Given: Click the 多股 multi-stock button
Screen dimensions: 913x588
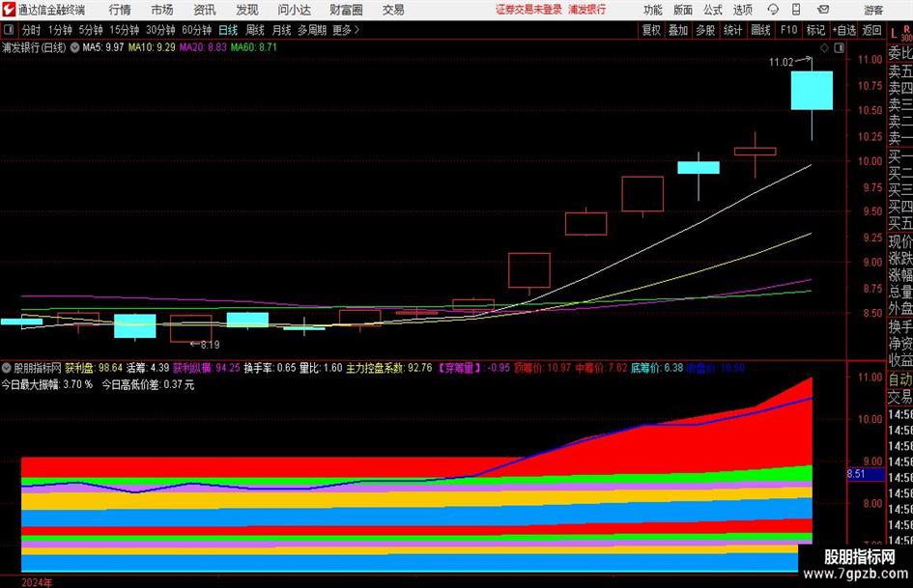Looking at the screenshot, I should tap(705, 30).
